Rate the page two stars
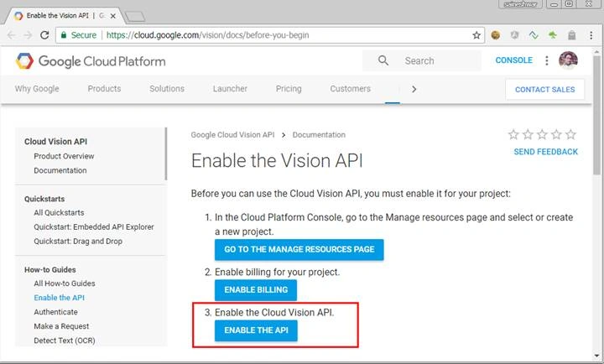This screenshot has height=364, width=604. (528, 134)
